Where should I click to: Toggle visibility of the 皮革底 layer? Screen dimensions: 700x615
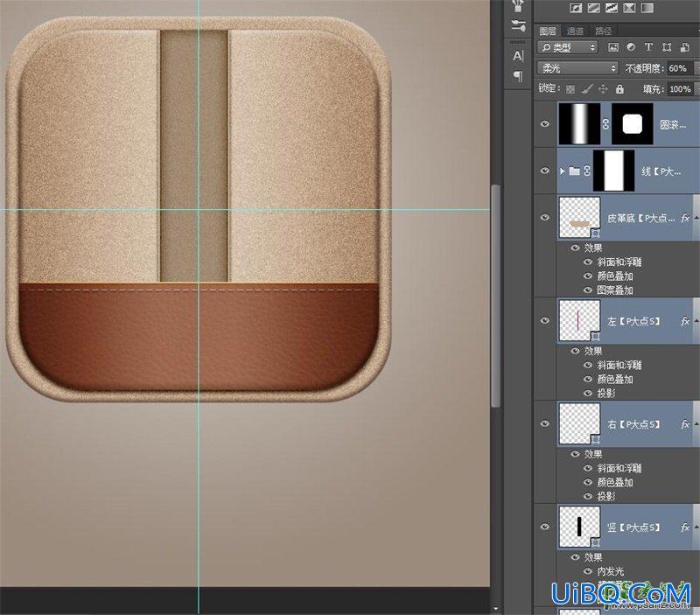(545, 218)
